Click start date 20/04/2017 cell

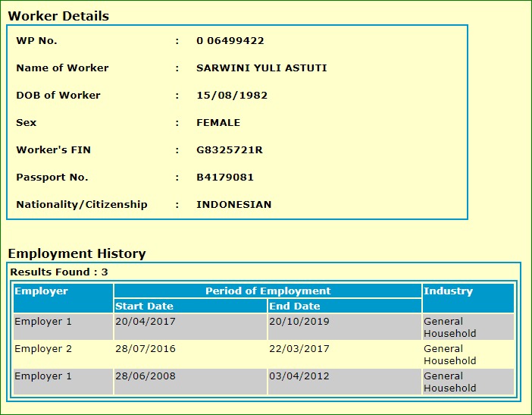click(x=144, y=322)
